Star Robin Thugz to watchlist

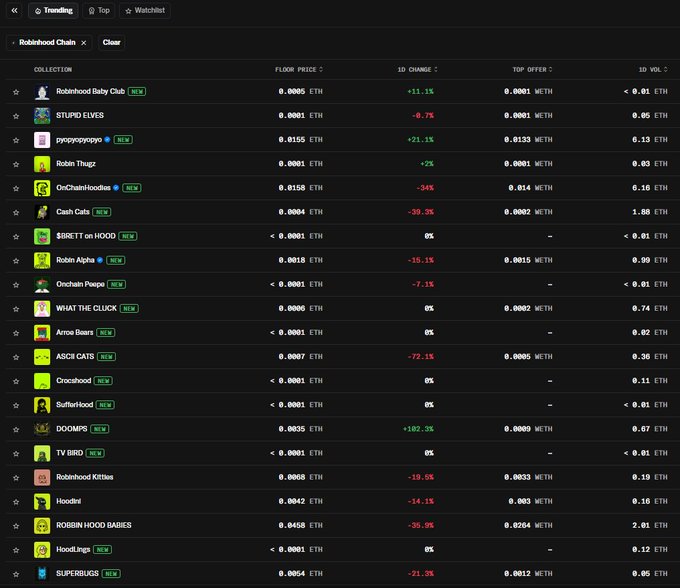click(16, 164)
